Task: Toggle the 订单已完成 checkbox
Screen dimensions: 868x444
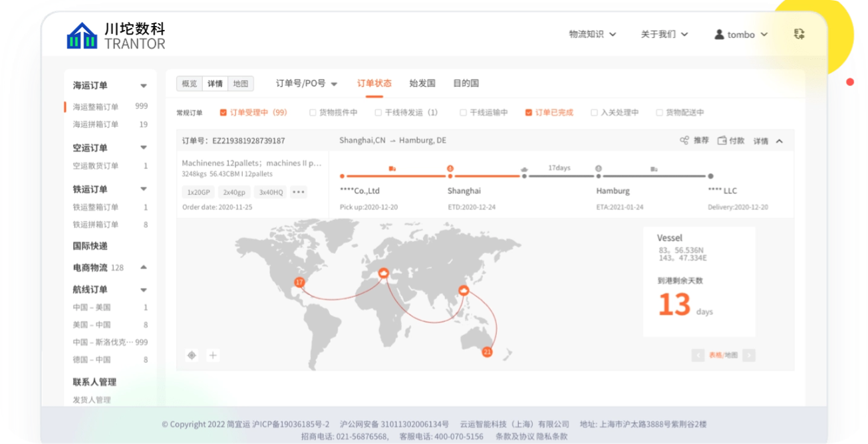Action: tap(529, 113)
